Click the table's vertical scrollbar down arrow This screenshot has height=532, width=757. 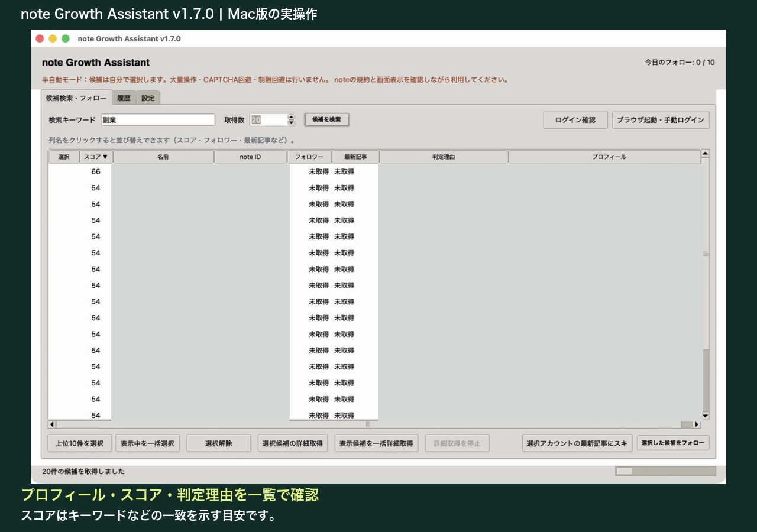(x=705, y=416)
